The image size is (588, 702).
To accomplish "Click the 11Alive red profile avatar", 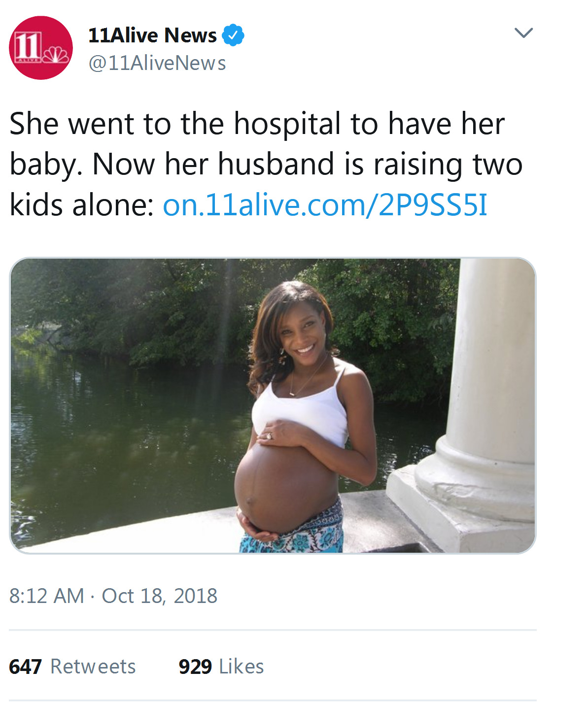I will click(x=41, y=48).
